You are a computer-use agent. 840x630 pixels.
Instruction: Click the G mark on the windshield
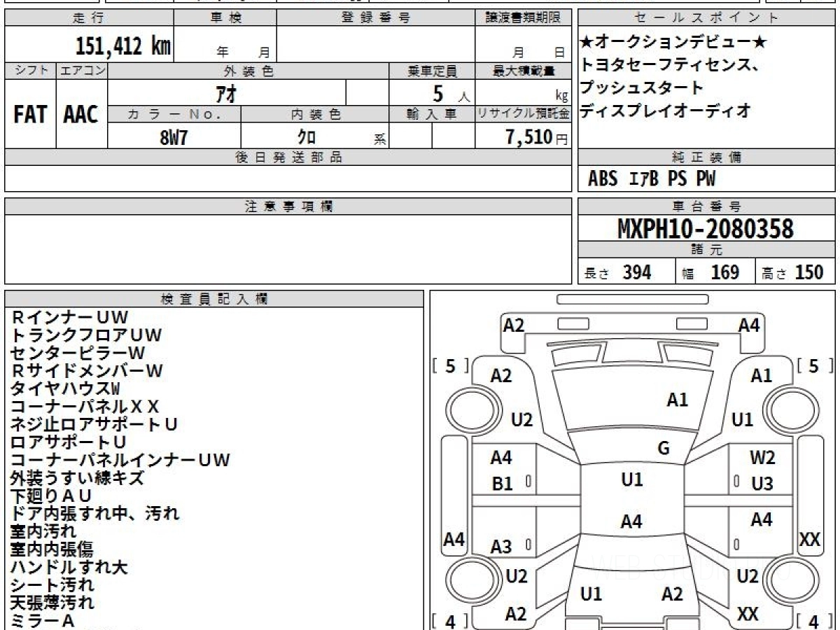pos(664,449)
